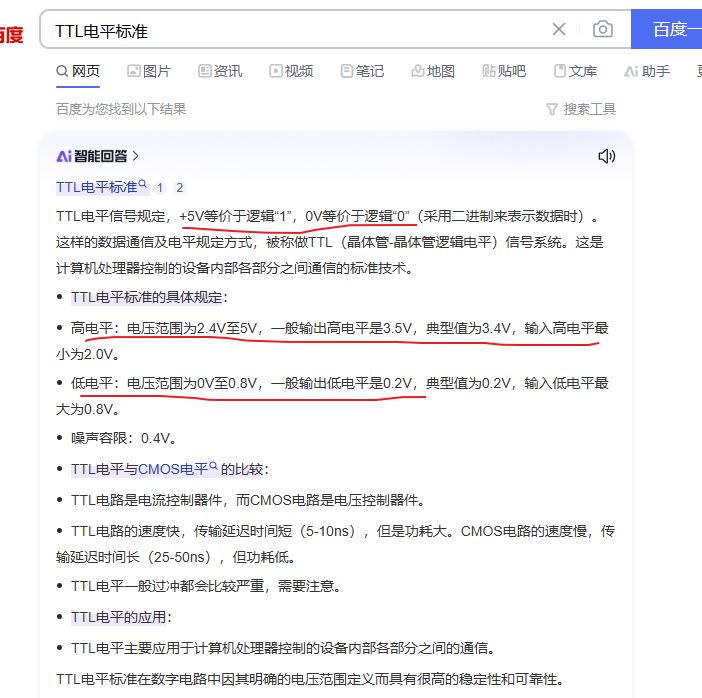Viewport: 702px width, 698px height.
Task: Click the closing sentence TTL电平标准在数字电路中...
Action: (x=310, y=679)
